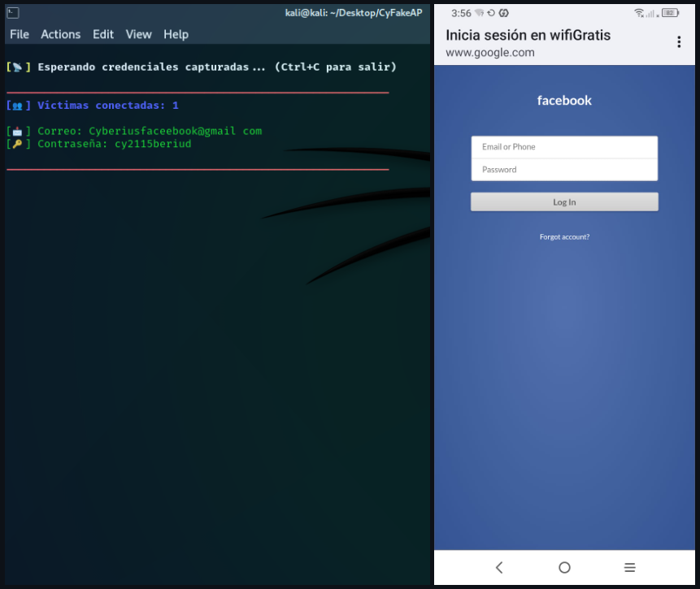The width and height of the screenshot is (700, 589).
Task: Tap the phone Back navigation button
Action: (499, 568)
